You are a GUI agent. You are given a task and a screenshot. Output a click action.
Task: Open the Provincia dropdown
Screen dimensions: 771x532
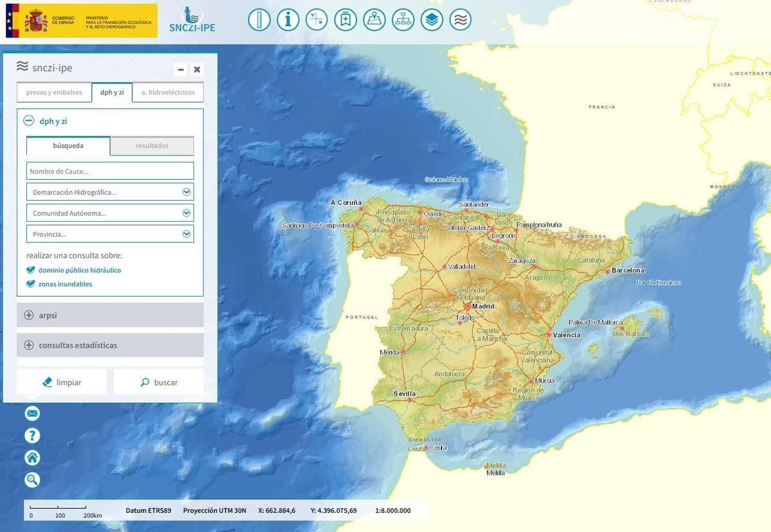[x=110, y=234]
